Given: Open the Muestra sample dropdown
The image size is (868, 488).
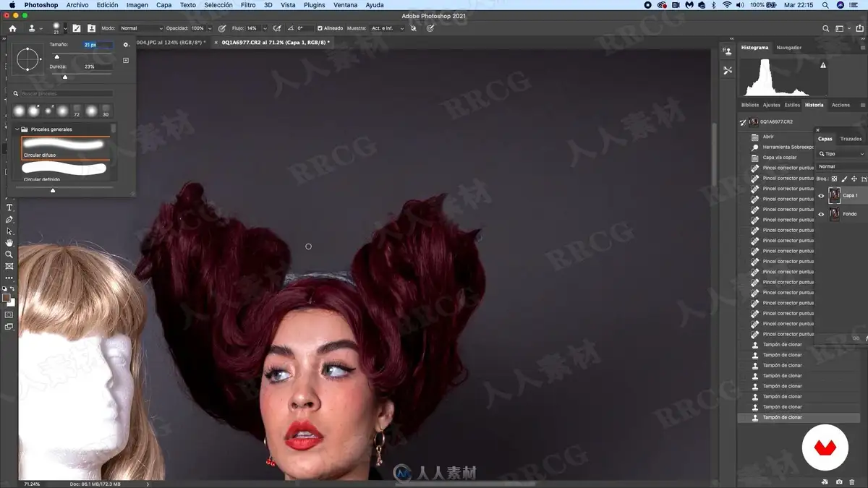Looking at the screenshot, I should [388, 28].
